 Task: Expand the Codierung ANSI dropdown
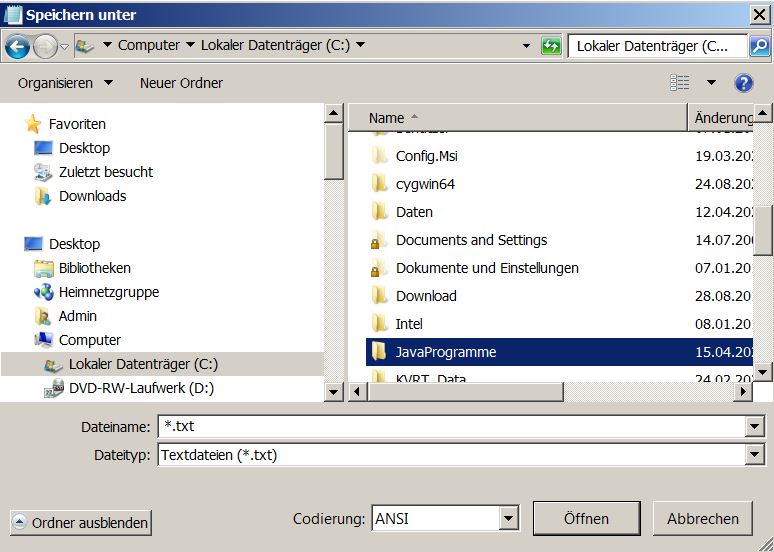click(x=508, y=519)
